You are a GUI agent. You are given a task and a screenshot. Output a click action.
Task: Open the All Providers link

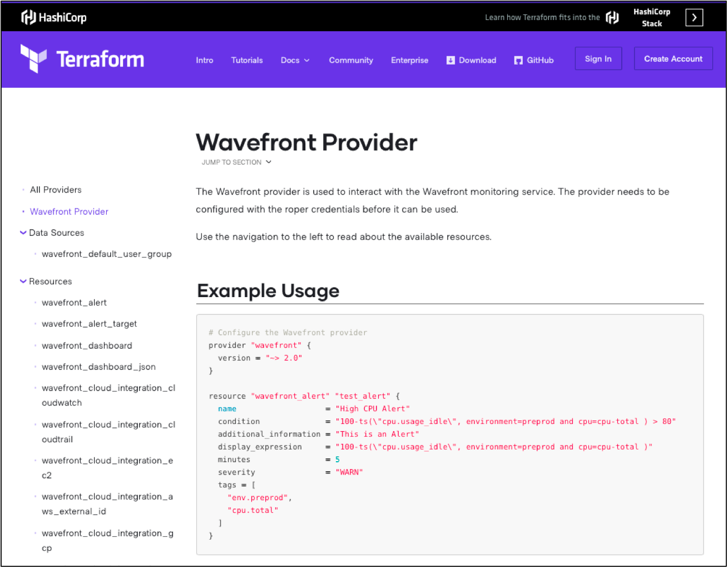point(56,190)
